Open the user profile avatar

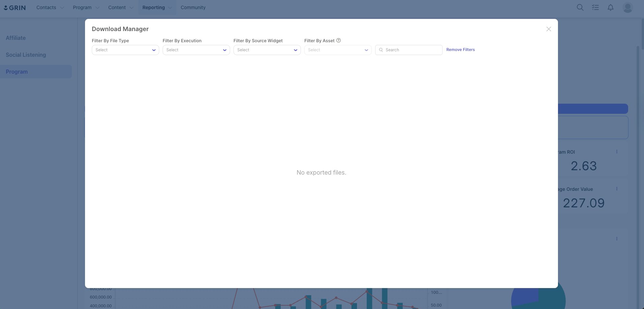(627, 7)
